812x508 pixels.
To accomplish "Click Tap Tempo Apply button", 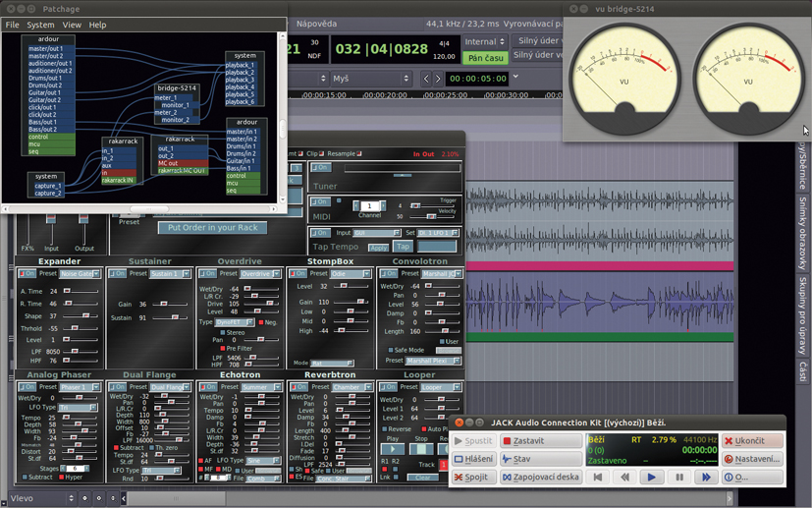I will (x=379, y=248).
